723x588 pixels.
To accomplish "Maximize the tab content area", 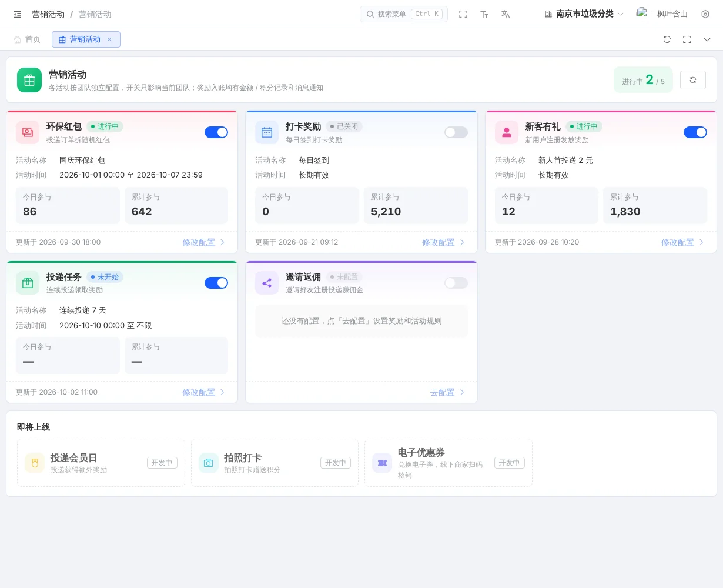I will pos(687,39).
